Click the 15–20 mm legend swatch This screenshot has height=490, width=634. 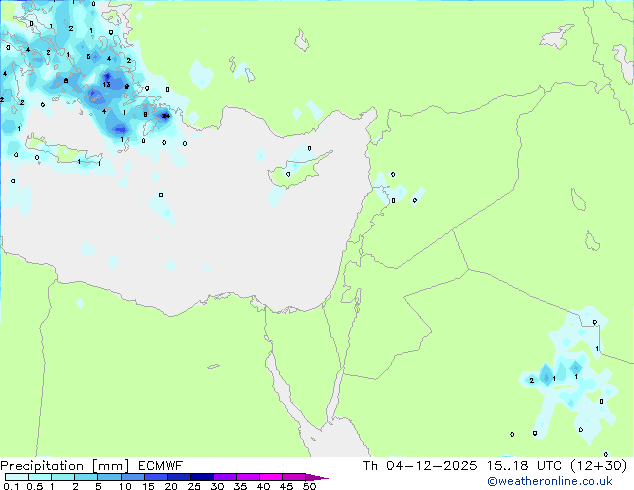tap(156, 477)
